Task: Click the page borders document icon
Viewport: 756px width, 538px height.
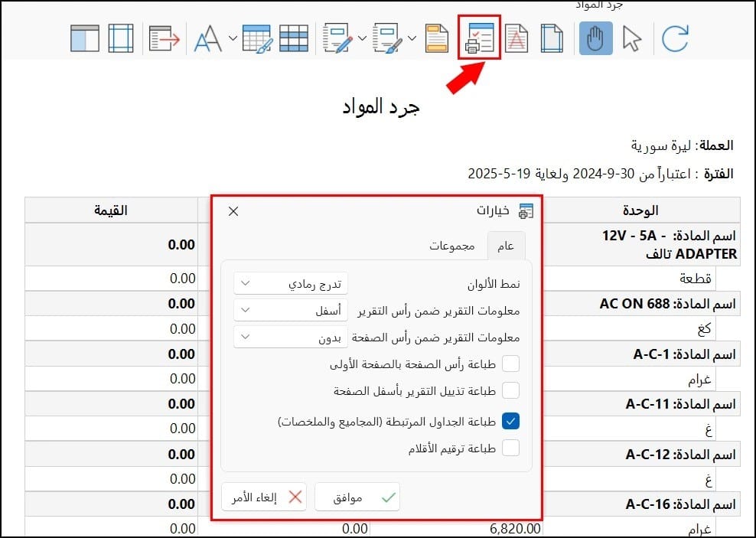Action: [551, 38]
